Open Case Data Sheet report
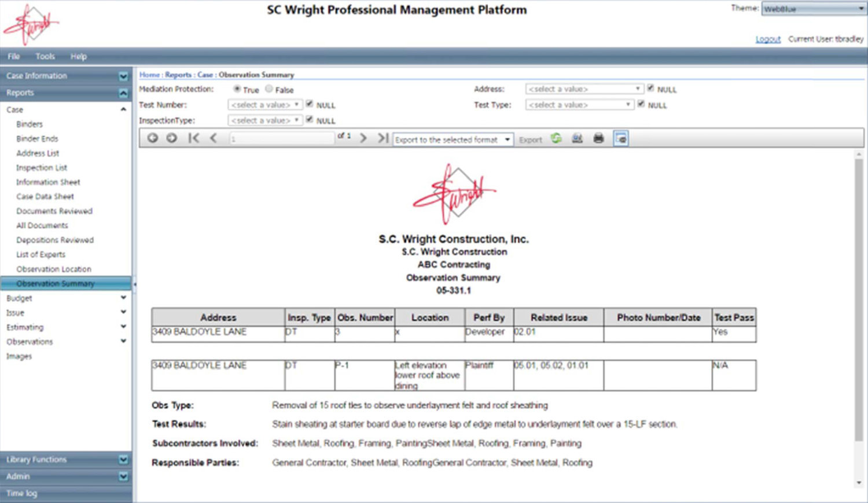Image resolution: width=868 pixels, height=503 pixels. click(45, 197)
